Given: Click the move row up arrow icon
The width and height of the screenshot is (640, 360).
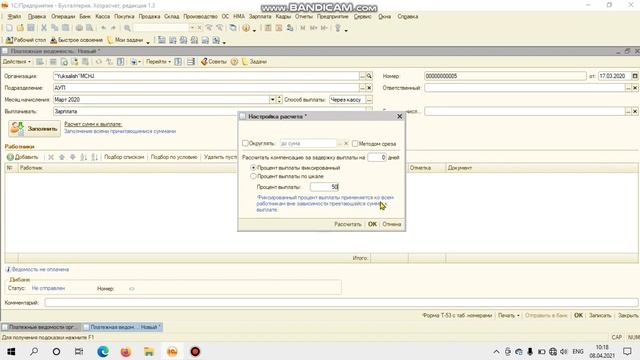Looking at the screenshot, I should 62,157.
